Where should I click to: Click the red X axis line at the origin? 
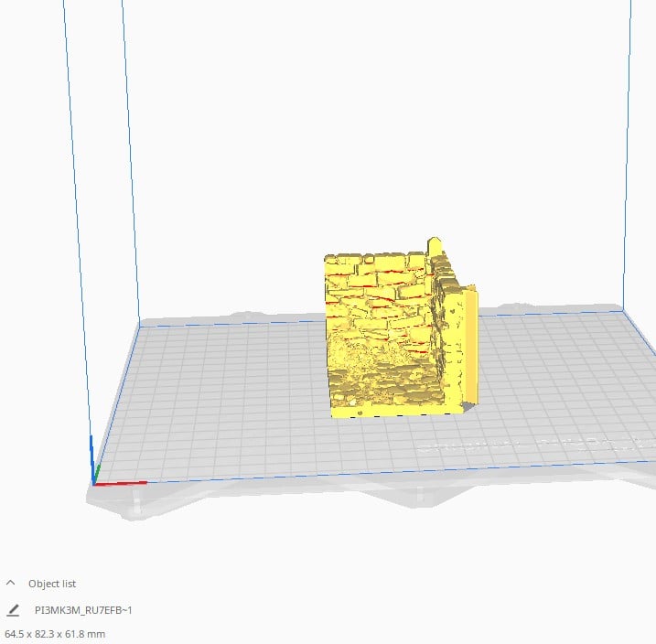click(x=121, y=483)
